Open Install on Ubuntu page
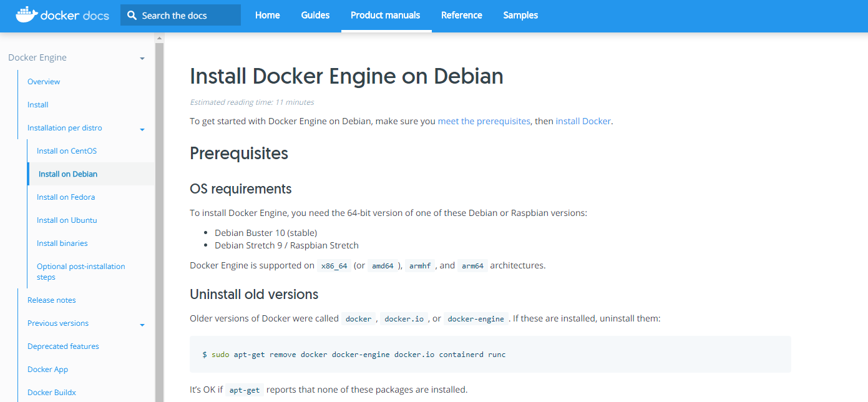This screenshot has width=868, height=402. point(67,220)
